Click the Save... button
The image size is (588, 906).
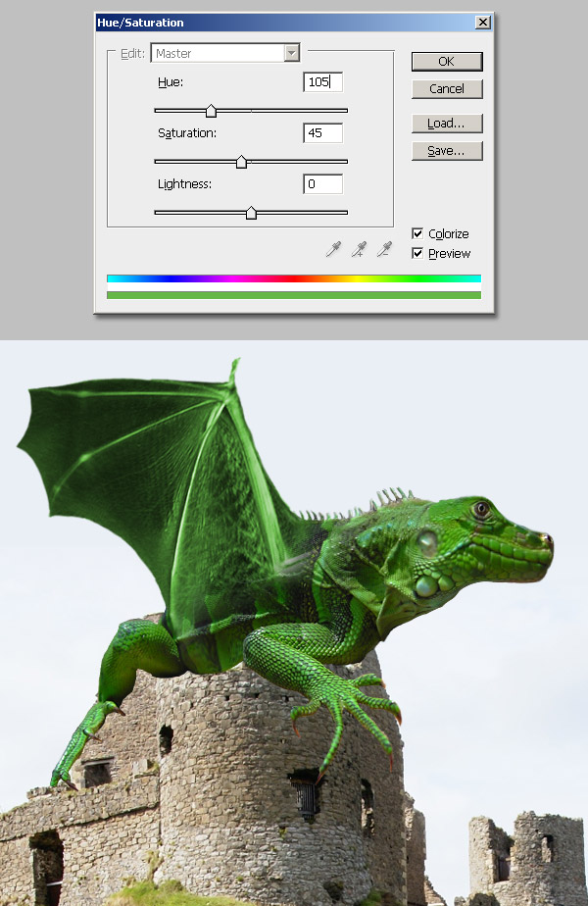[x=447, y=151]
